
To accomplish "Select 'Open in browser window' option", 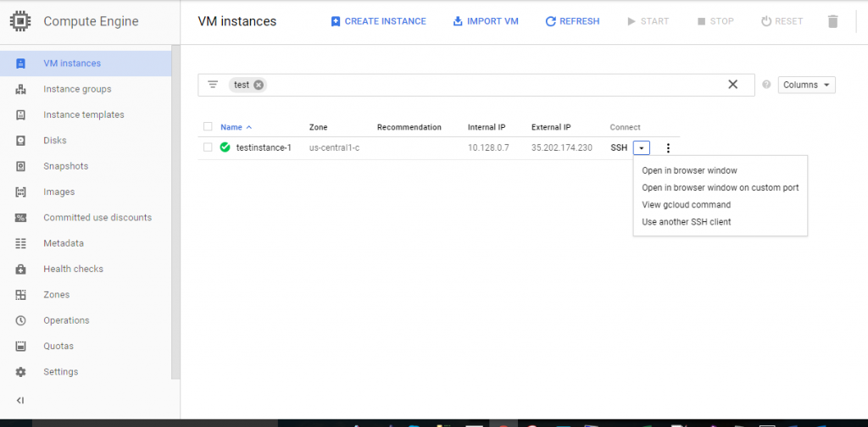I will click(689, 171).
